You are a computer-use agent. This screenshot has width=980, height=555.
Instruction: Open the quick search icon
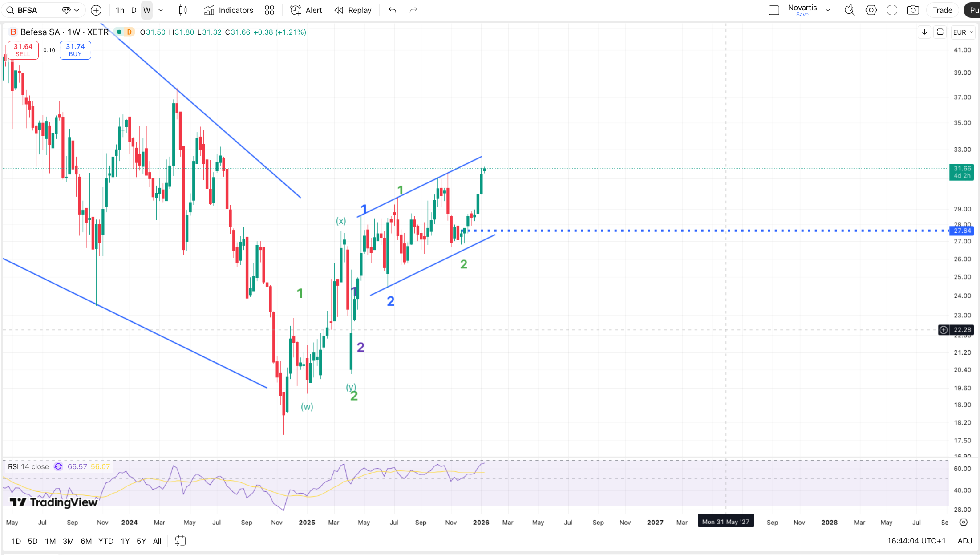[849, 10]
